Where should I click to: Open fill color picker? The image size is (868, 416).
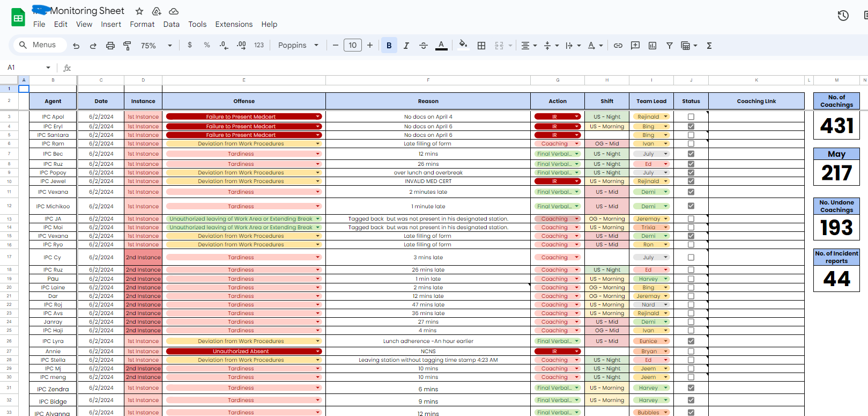463,45
